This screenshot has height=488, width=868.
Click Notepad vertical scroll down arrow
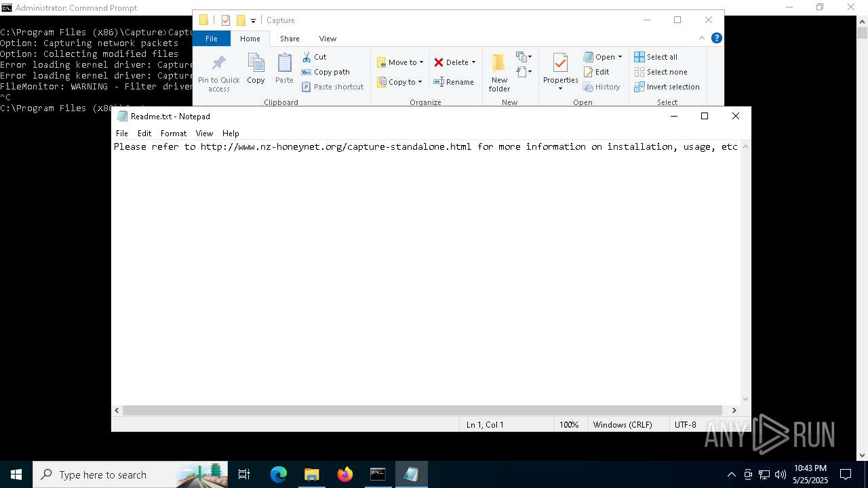point(745,399)
